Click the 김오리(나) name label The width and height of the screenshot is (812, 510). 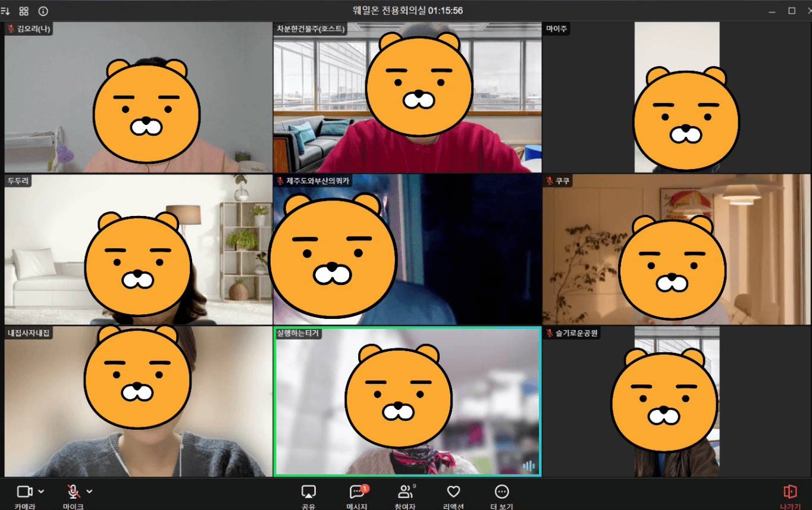tap(29, 29)
